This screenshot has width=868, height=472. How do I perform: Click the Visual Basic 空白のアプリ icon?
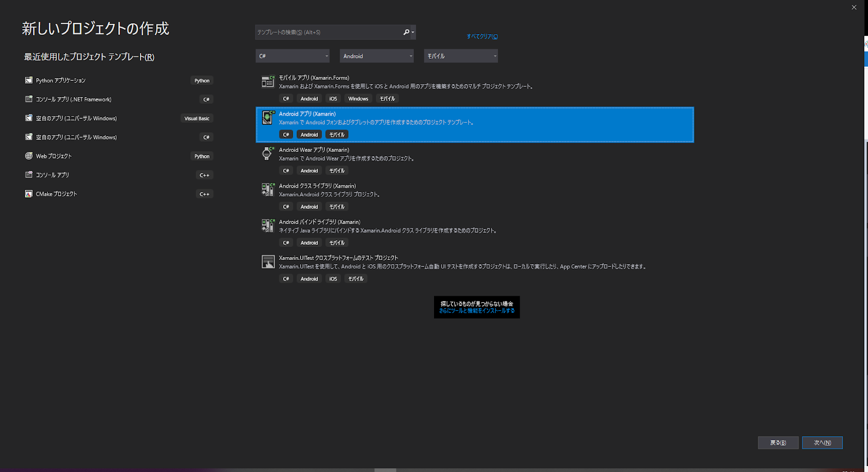tap(29, 118)
